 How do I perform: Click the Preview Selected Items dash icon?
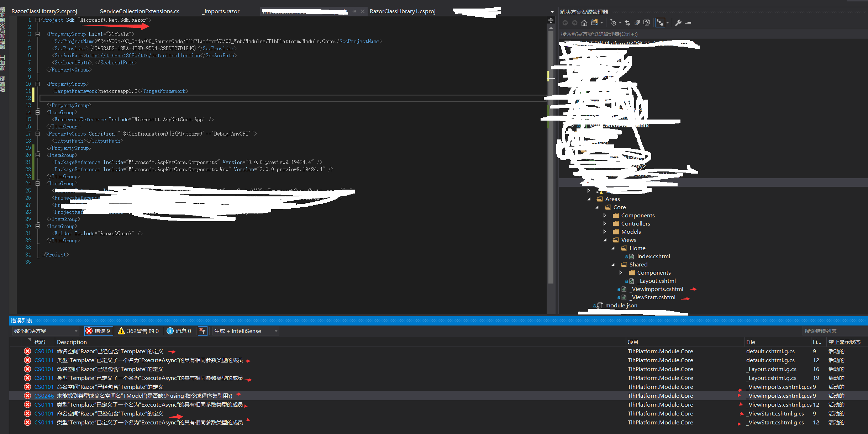pos(688,23)
